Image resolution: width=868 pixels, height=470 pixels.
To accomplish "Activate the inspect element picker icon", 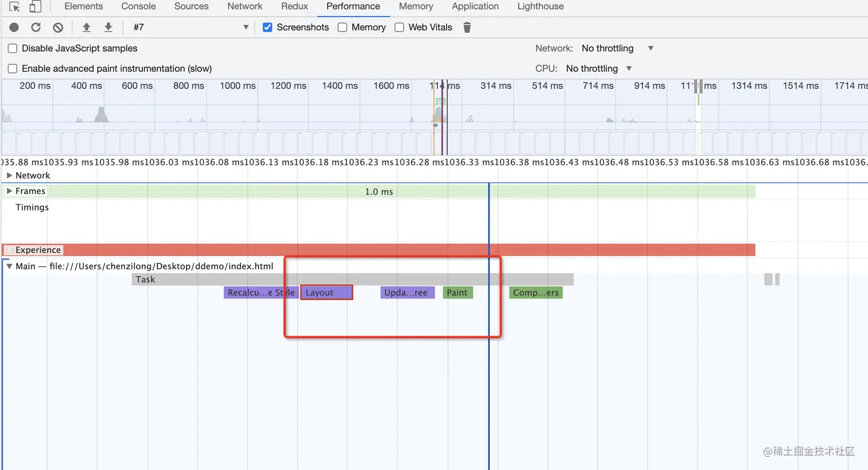I will (x=15, y=7).
